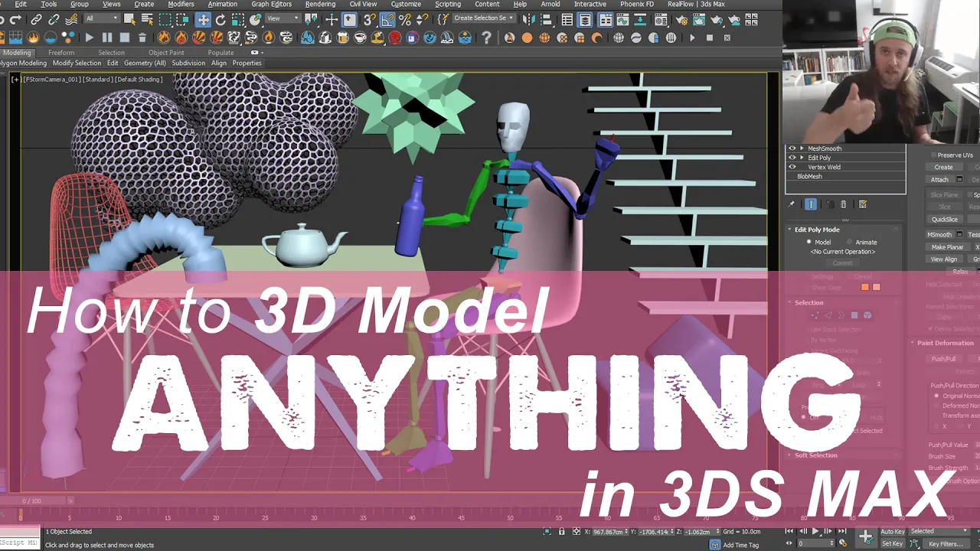Screen dimensions: 980x551
Task: Click the Attach button
Action: coord(939,180)
